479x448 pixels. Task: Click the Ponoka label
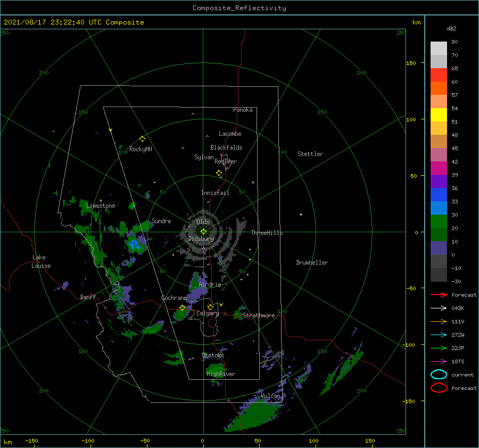click(x=243, y=110)
